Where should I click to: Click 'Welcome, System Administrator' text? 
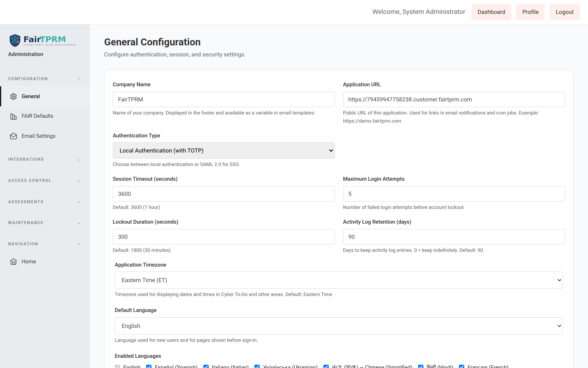[x=419, y=12]
